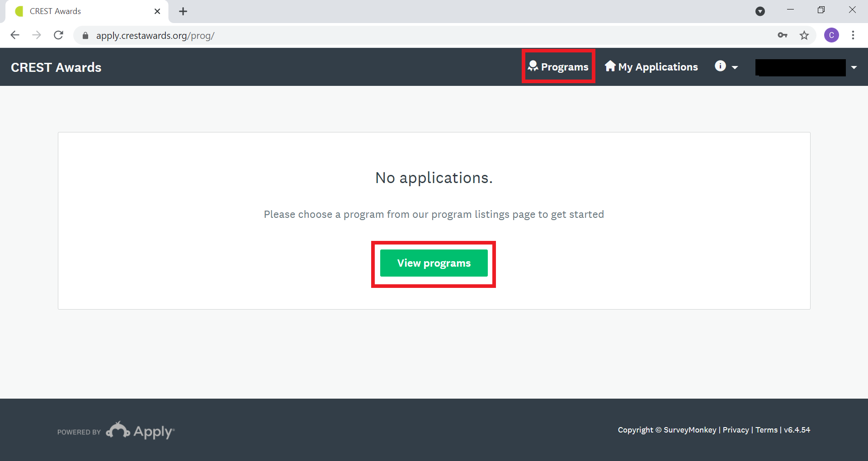The image size is (868, 461).
Task: Reload the page
Action: click(58, 35)
